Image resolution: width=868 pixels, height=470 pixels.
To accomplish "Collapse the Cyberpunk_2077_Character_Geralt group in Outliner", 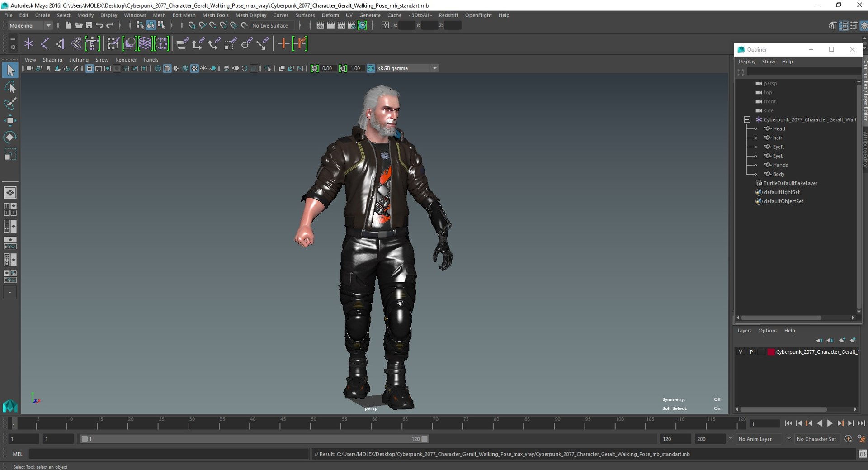I will 747,120.
